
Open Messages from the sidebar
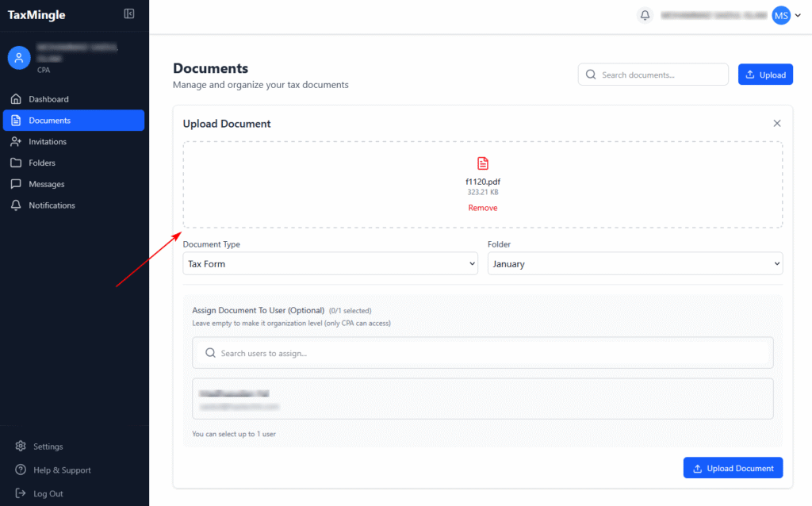pyautogui.click(x=47, y=184)
